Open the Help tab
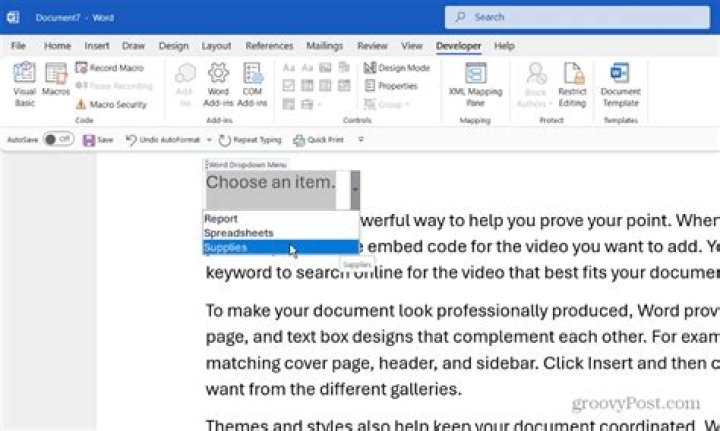The height and width of the screenshot is (431, 720). tap(504, 45)
